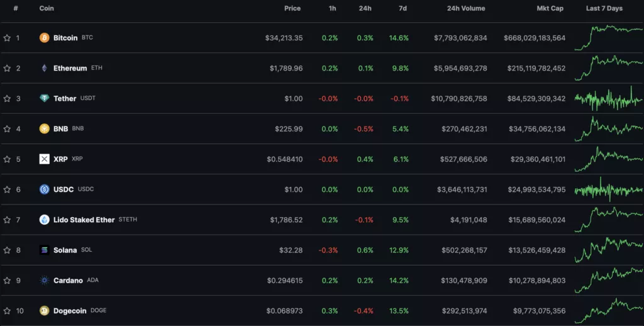Click Lido Staked Ether volume $4,191,048

coord(469,220)
